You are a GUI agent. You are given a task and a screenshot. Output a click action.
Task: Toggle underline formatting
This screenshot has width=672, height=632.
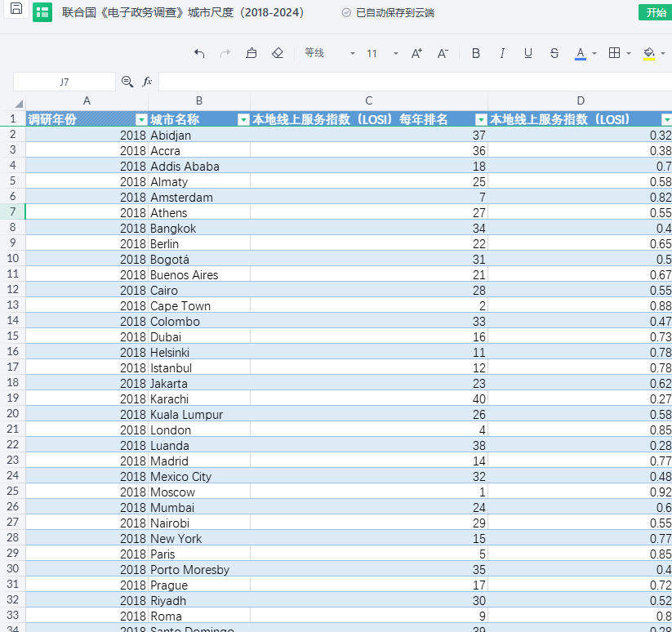pos(528,53)
